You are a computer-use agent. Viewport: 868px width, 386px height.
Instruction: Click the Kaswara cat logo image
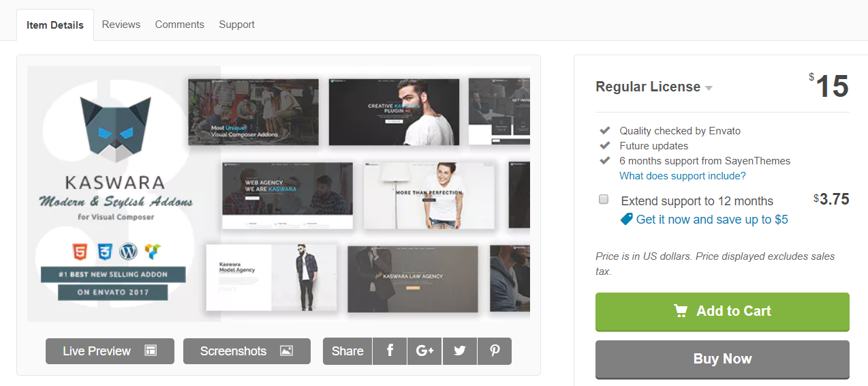[x=115, y=130]
